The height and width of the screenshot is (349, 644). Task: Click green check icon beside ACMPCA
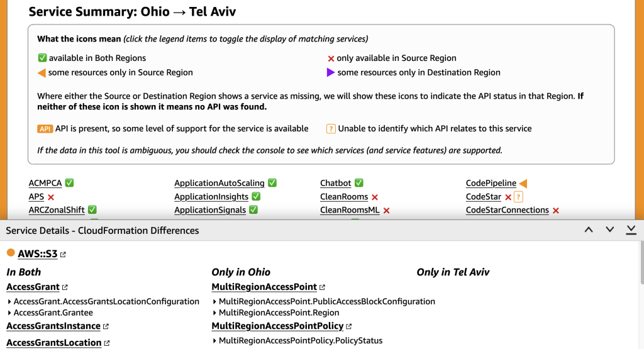(69, 183)
